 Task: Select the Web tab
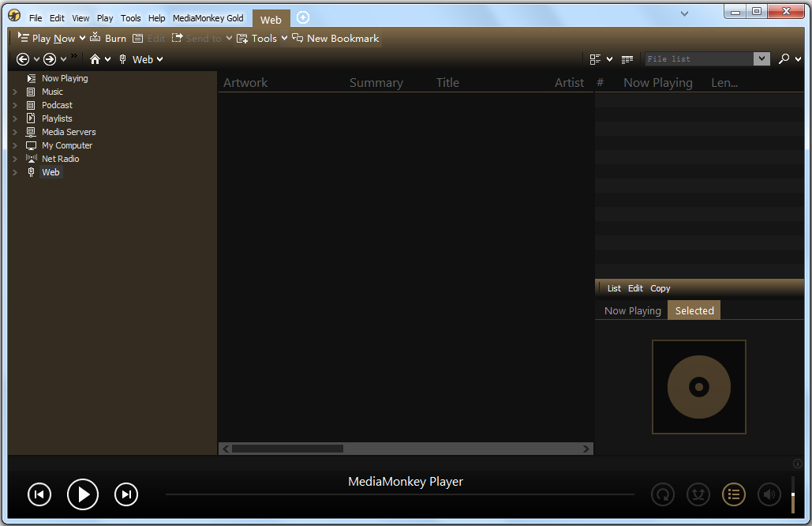tap(271, 20)
